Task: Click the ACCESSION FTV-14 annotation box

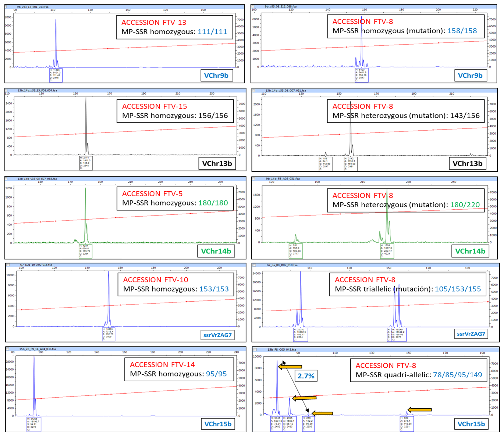Action: click(x=179, y=369)
